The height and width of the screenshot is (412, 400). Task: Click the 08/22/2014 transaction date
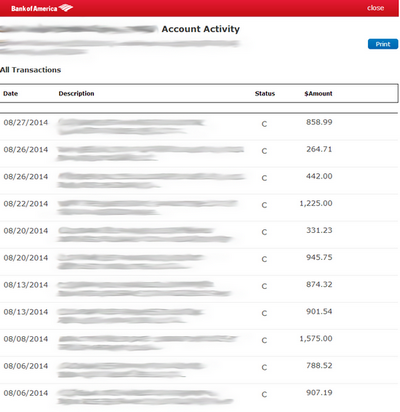tap(26, 203)
